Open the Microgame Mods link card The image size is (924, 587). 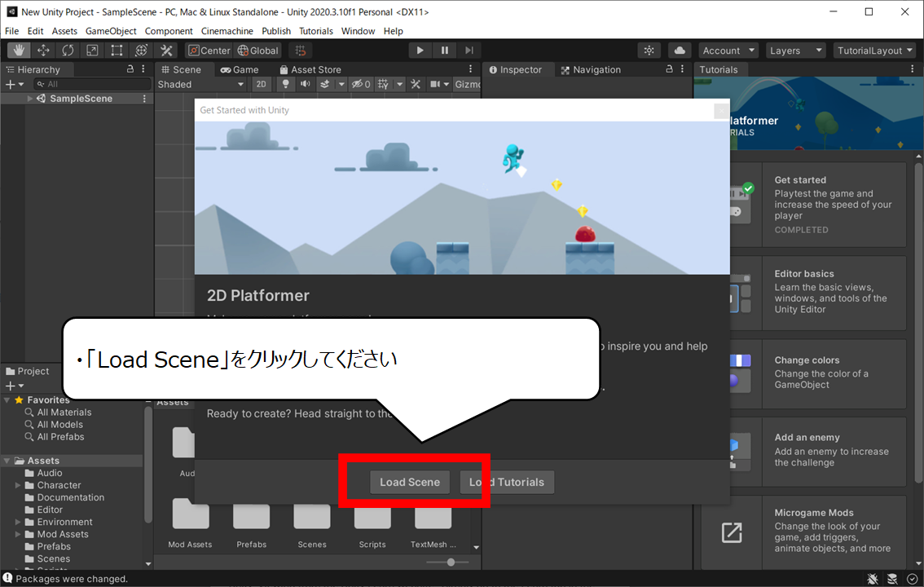coord(803,532)
